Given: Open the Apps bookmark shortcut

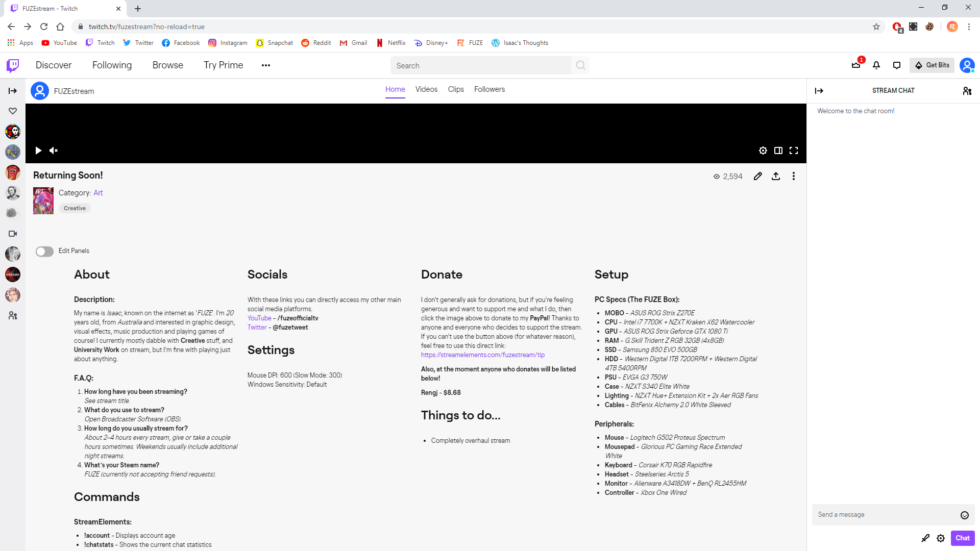Looking at the screenshot, I should [20, 43].
